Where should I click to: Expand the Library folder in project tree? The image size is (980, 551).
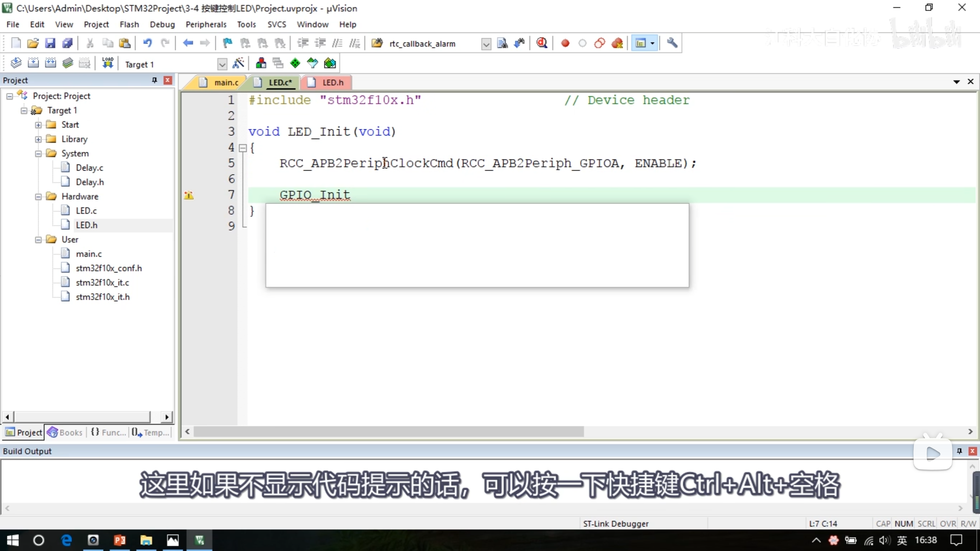[x=38, y=139]
